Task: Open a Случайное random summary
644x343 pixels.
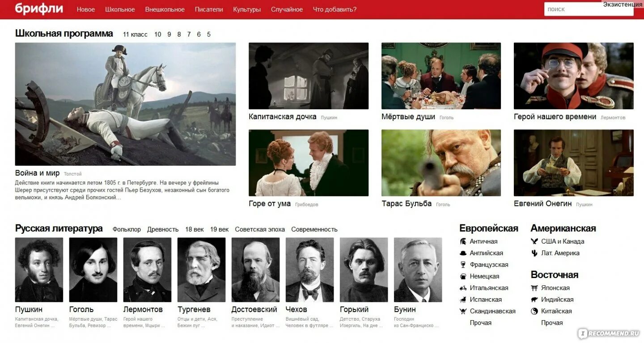Action: point(287,9)
